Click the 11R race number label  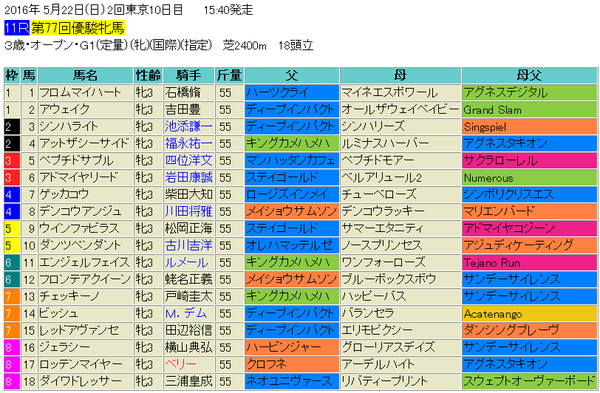click(16, 28)
